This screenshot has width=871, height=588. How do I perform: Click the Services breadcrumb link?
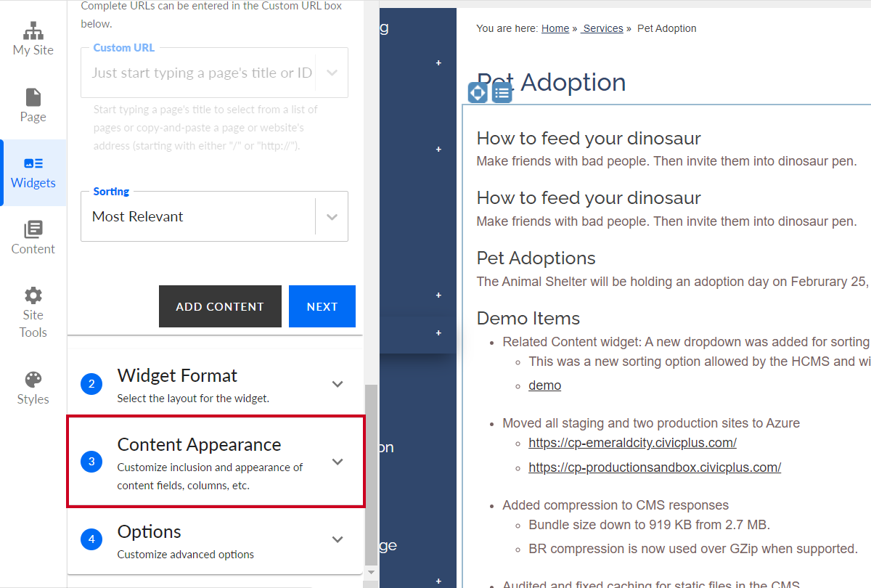pos(602,28)
